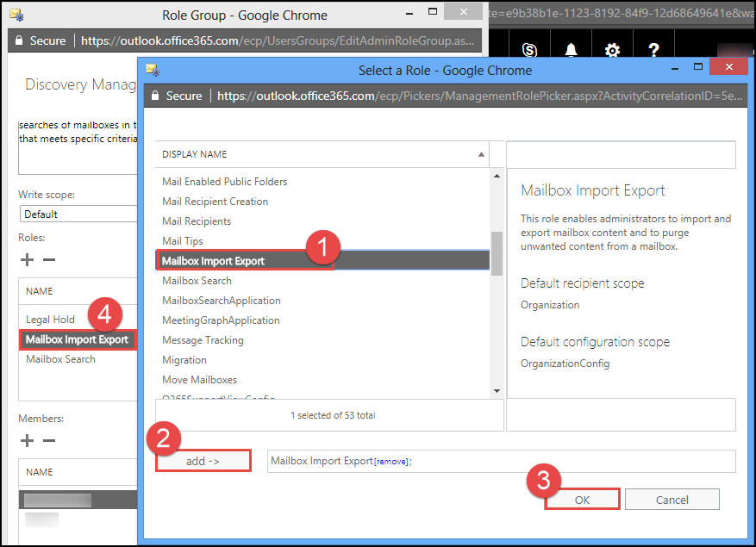Image resolution: width=756 pixels, height=547 pixels.
Task: Select the Move Mailboxes role
Action: (322, 379)
